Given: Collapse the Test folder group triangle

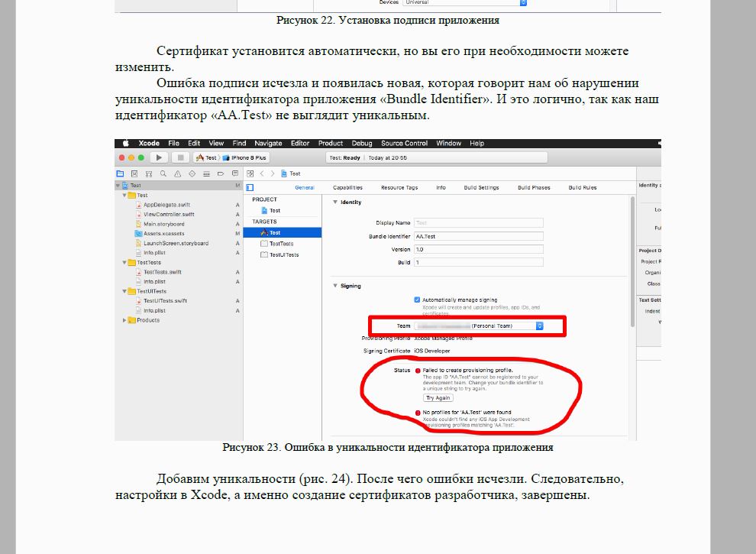Looking at the screenshot, I should [124, 195].
